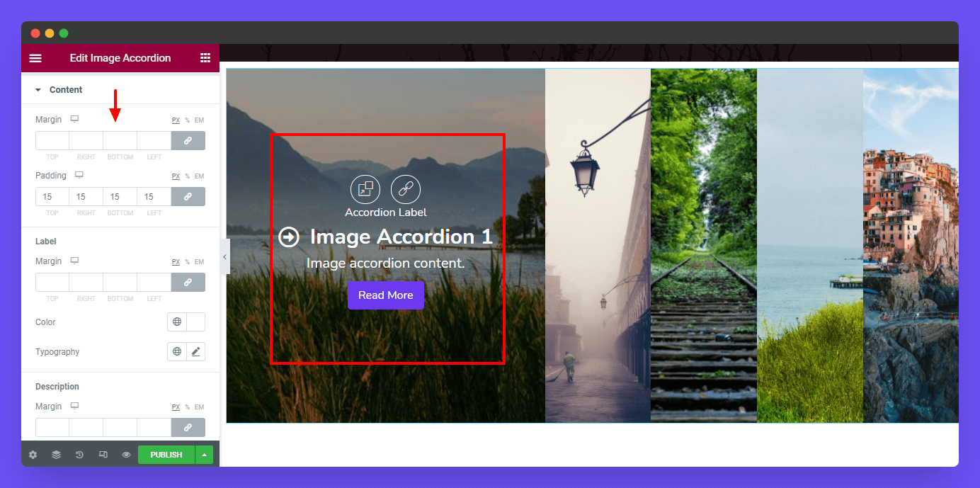Toggle the linked values button for Label Margin
The height and width of the screenshot is (488, 980).
pos(188,283)
